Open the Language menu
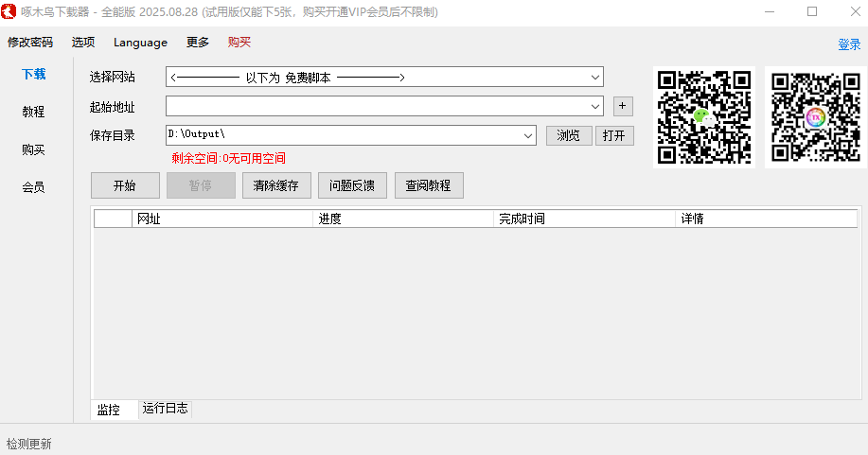This screenshot has width=868, height=455. (x=140, y=43)
